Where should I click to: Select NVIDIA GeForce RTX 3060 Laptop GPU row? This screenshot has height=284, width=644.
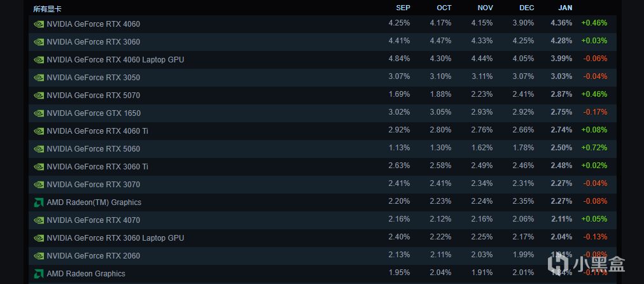[115, 238]
